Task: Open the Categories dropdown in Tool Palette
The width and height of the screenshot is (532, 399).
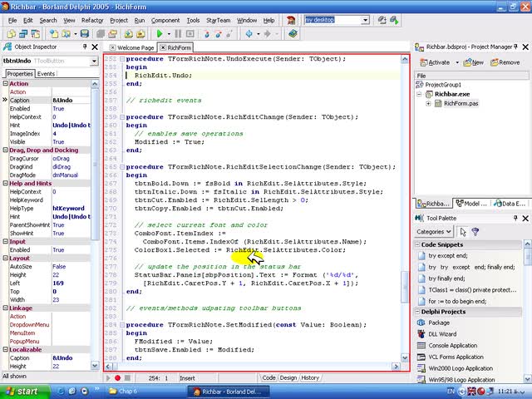Action: [435, 232]
